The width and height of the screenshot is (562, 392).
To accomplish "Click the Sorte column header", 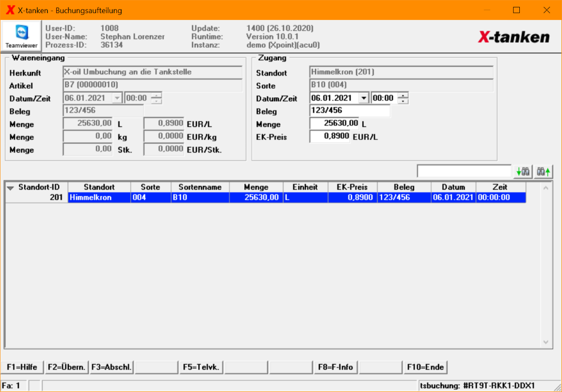I will tap(150, 187).
